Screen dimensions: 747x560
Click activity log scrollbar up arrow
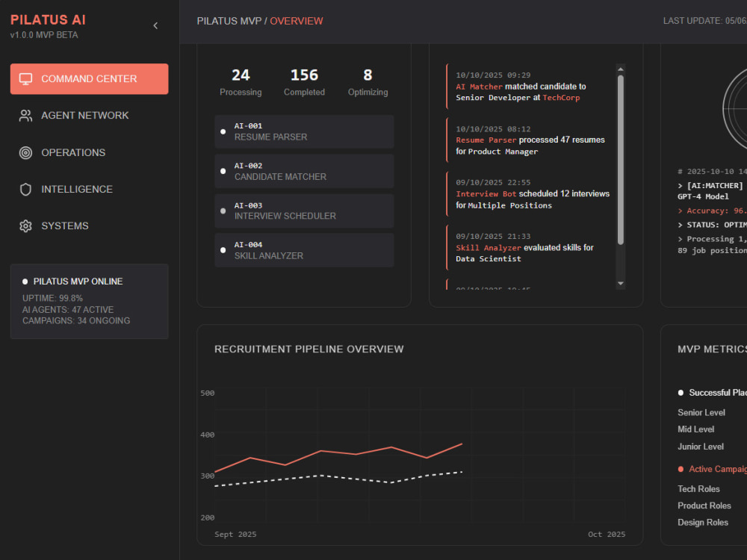click(x=620, y=69)
